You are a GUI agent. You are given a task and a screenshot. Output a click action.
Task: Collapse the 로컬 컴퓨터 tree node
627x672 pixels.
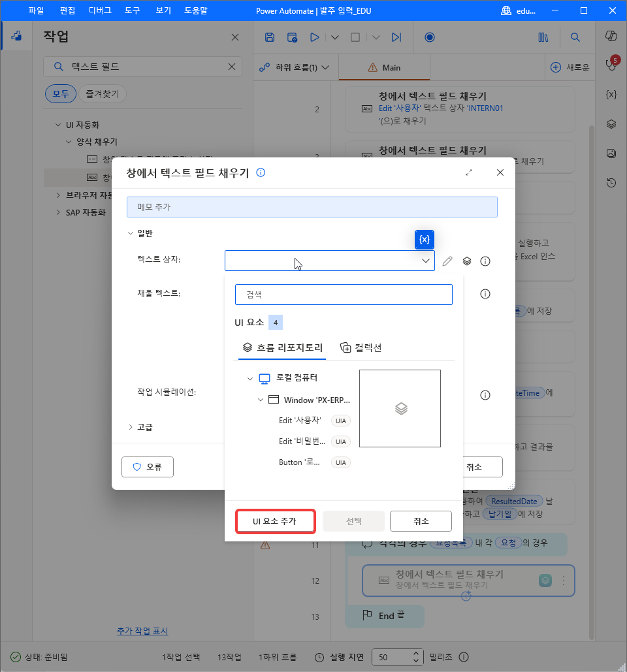(250, 378)
